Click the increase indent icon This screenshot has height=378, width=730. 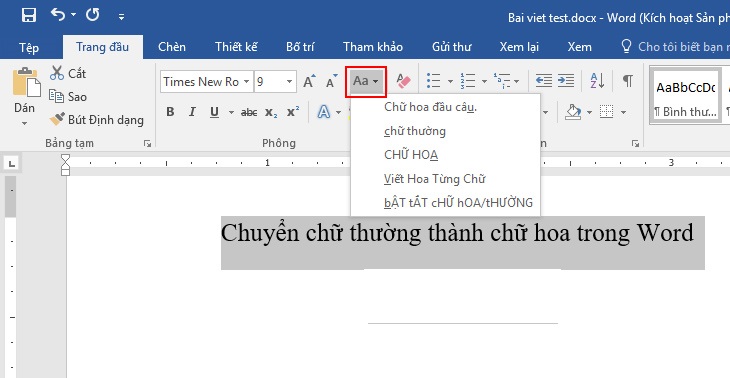pyautogui.click(x=566, y=81)
